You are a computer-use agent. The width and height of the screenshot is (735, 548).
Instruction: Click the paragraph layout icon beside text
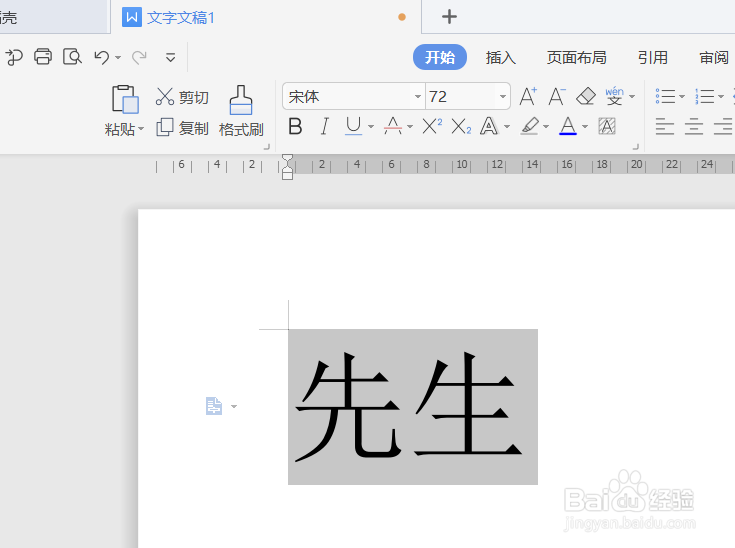[214, 406]
